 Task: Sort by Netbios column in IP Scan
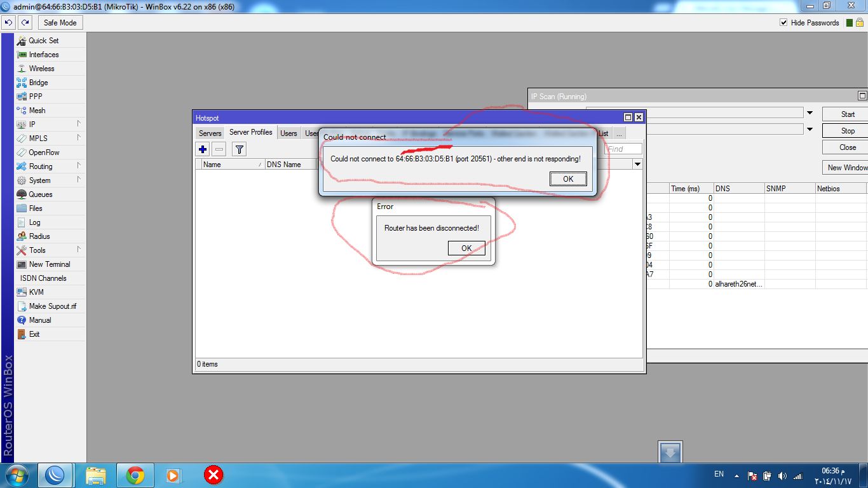pyautogui.click(x=841, y=189)
